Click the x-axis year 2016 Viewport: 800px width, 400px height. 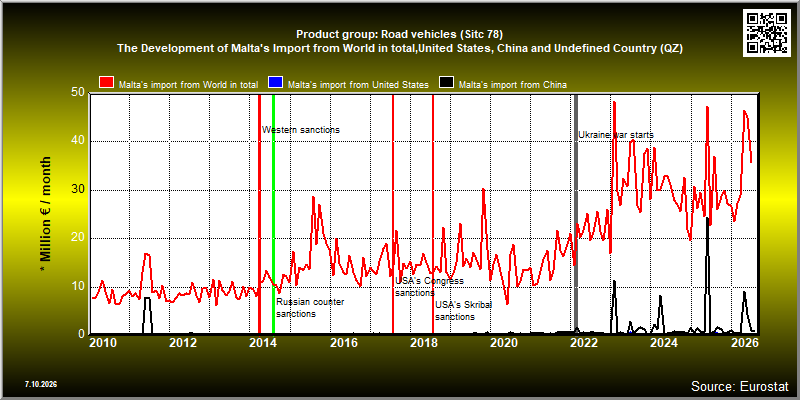[x=343, y=343]
